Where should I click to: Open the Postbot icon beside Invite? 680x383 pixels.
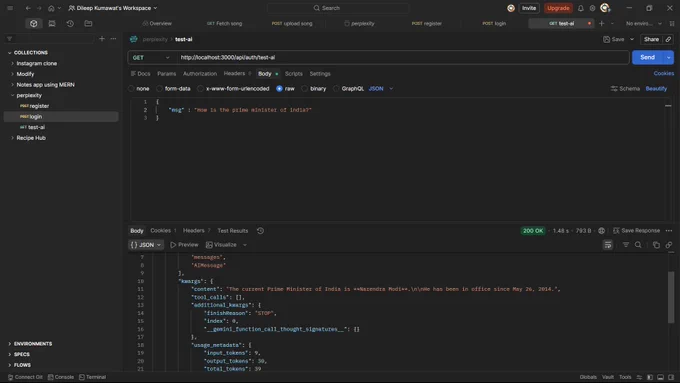tap(511, 8)
